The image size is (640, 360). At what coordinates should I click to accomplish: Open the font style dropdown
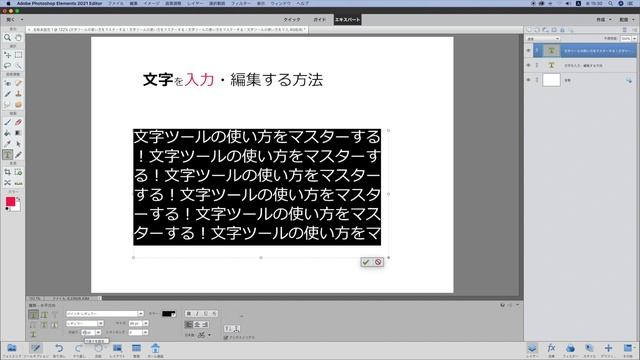101,323
